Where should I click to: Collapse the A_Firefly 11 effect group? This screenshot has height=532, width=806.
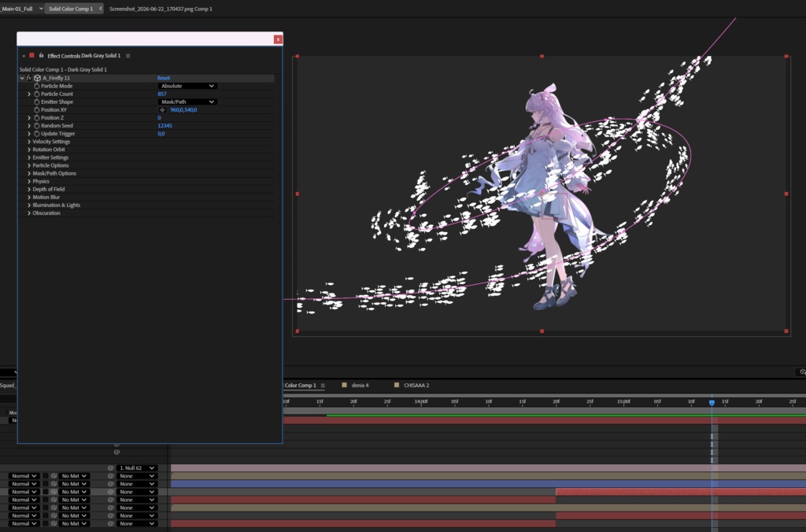click(22, 78)
